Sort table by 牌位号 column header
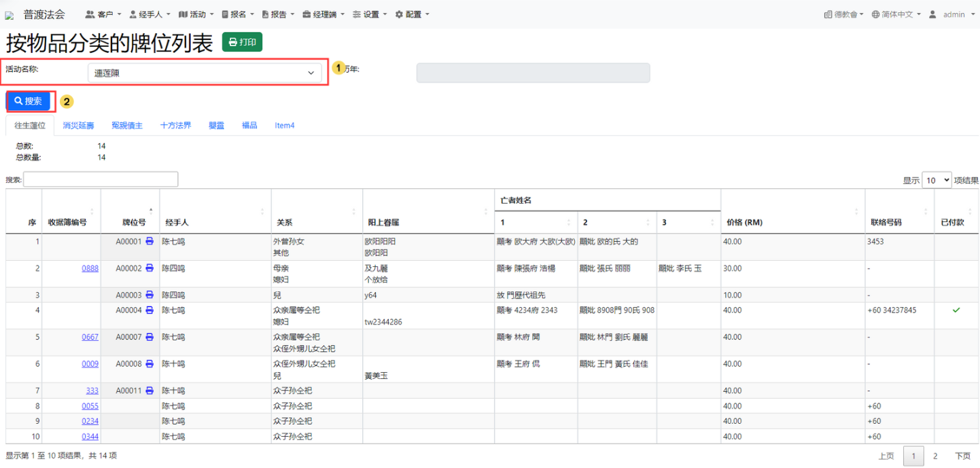Screen dimensions: 980x468 click(x=134, y=222)
